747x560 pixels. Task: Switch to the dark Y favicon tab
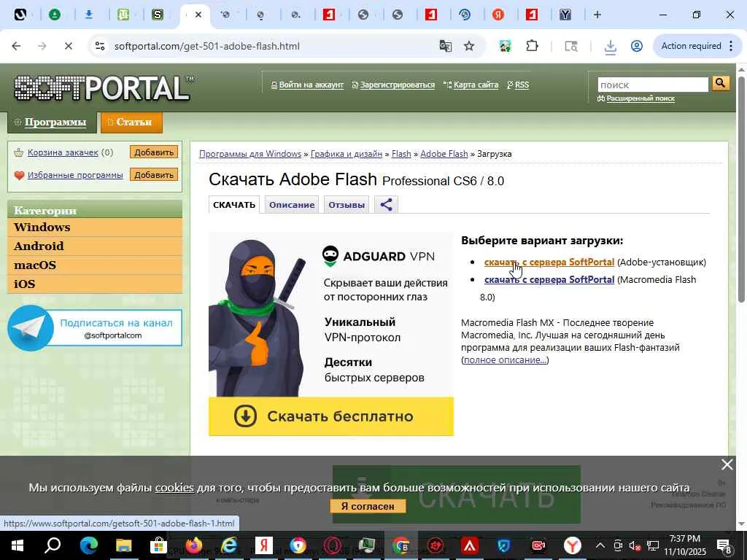[x=565, y=15]
